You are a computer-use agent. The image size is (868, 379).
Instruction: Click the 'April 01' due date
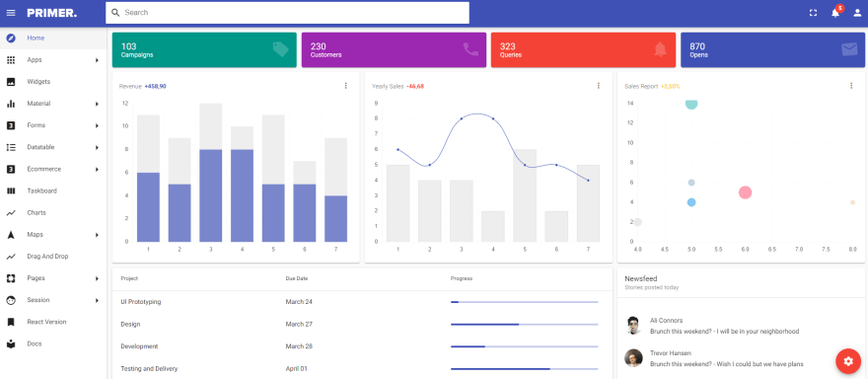[297, 368]
